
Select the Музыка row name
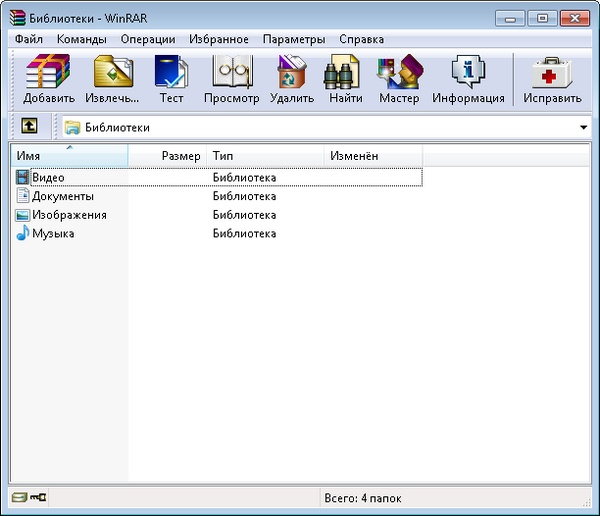point(53,233)
